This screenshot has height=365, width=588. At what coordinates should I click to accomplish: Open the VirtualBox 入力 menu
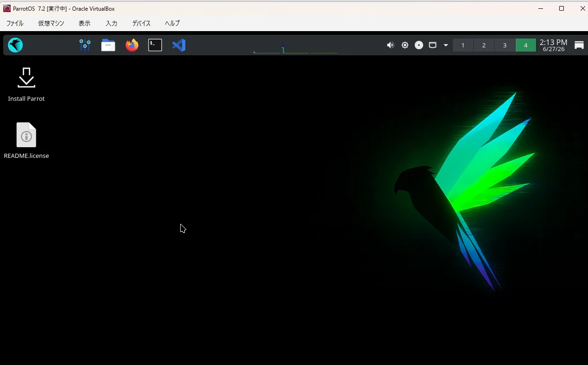[x=111, y=23]
